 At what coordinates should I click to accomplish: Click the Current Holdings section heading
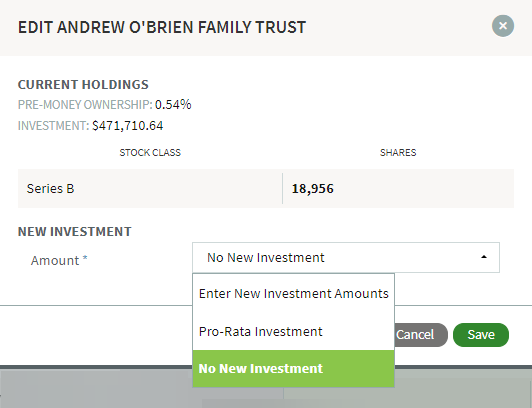pyautogui.click(x=83, y=85)
